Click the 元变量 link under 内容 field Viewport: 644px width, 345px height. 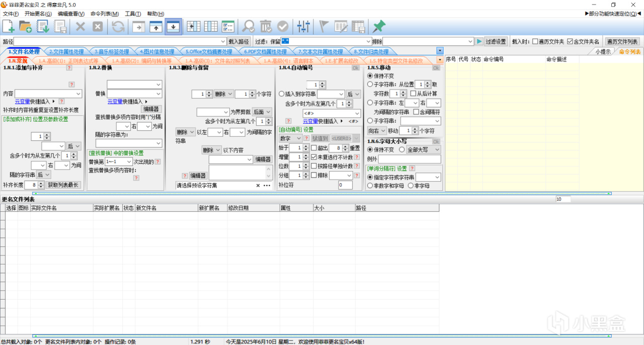23,101
